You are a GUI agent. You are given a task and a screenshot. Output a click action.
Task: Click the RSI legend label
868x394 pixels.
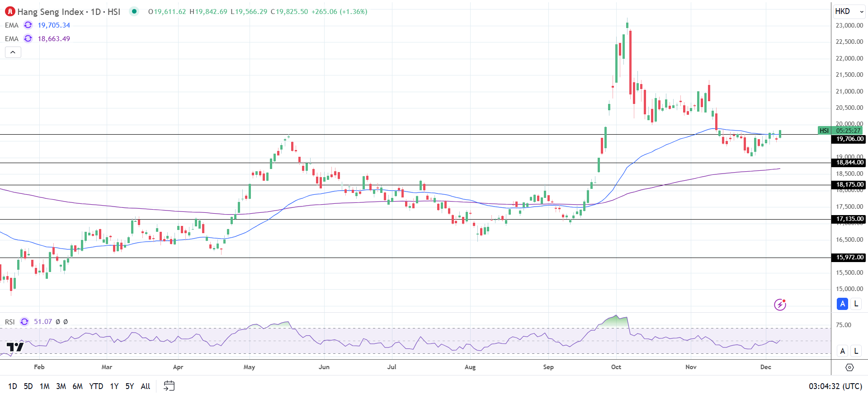(x=10, y=322)
